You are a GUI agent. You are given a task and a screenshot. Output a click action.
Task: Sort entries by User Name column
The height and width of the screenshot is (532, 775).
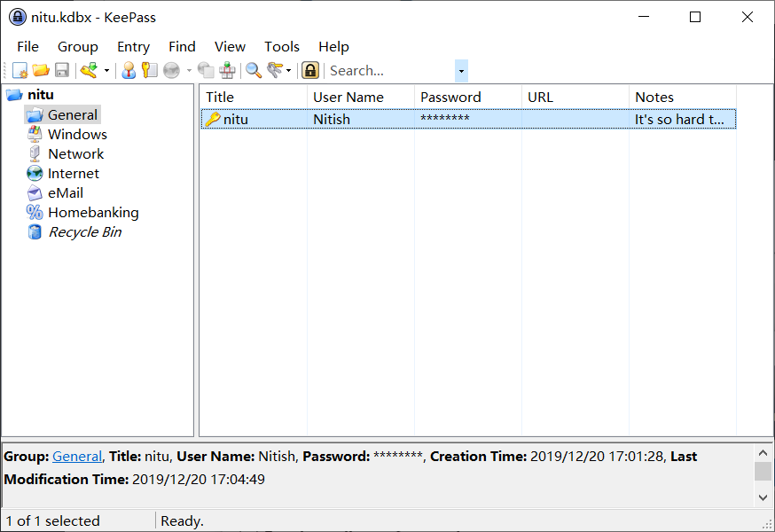[361, 97]
